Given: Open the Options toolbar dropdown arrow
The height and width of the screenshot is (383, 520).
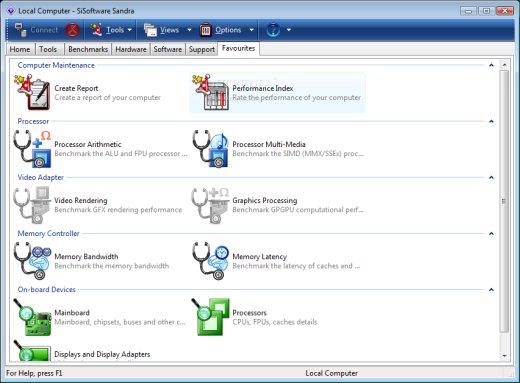Looking at the screenshot, I should 252,30.
